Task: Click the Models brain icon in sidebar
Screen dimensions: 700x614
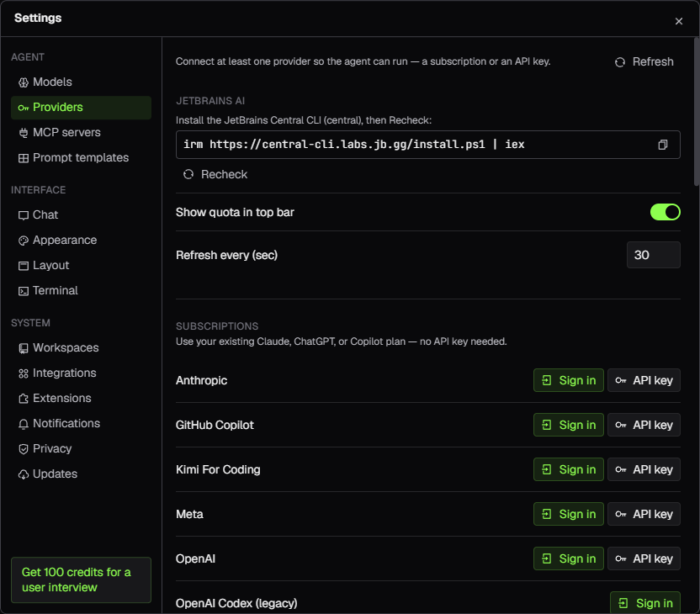Action: (24, 82)
